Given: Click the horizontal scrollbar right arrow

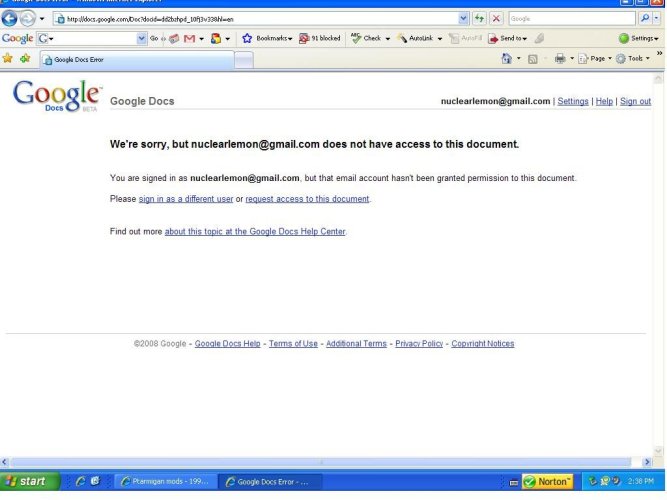Looking at the screenshot, I should tap(647, 462).
